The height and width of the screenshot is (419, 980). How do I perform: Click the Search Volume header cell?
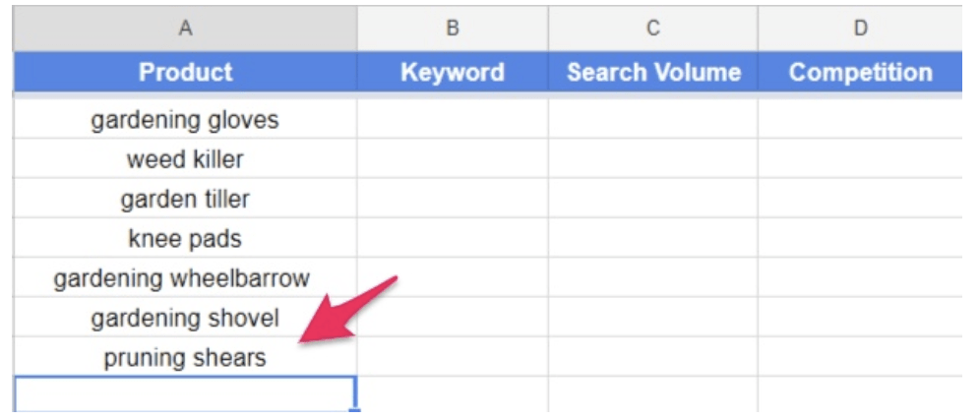(652, 72)
